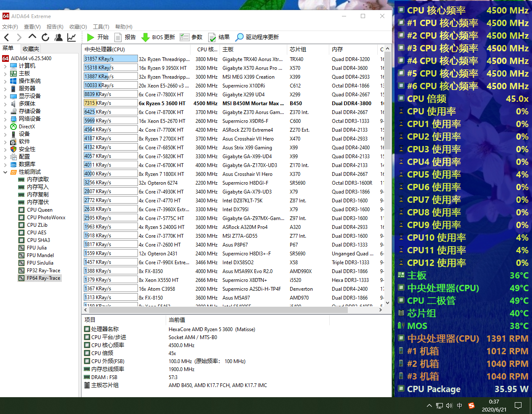Select the FPU Julia benchmark icon
This screenshot has height=414, width=532.
click(x=21, y=248)
